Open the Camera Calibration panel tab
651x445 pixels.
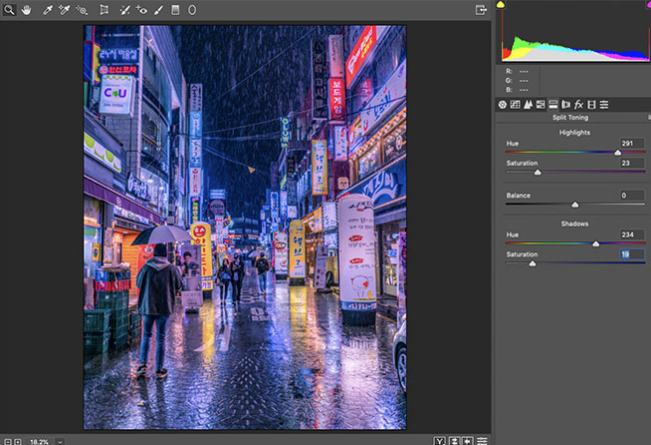pyautogui.click(x=592, y=105)
